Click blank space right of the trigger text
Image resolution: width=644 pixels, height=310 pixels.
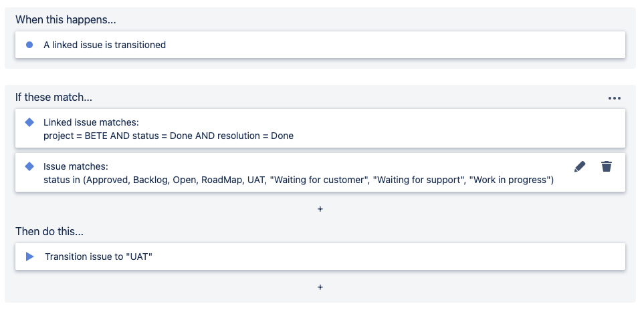tap(401, 45)
